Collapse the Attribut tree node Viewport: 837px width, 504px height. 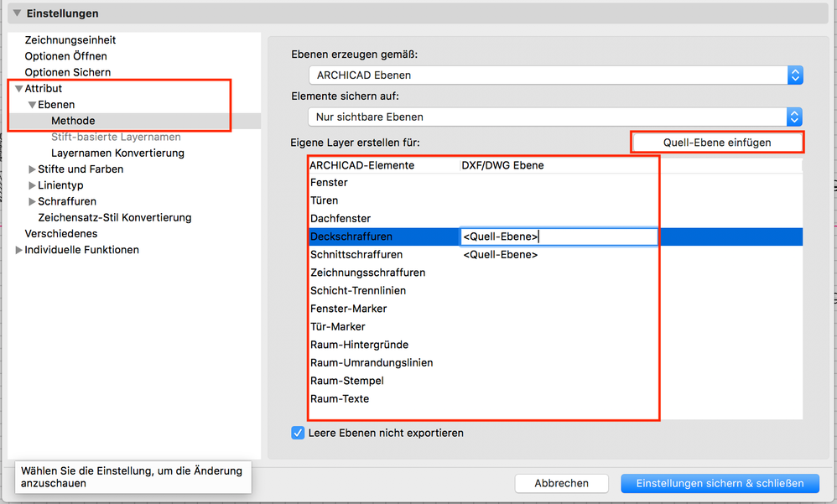pos(18,88)
